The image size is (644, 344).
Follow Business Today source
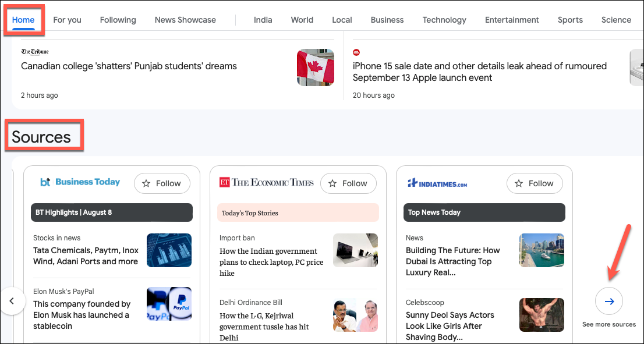click(x=162, y=183)
